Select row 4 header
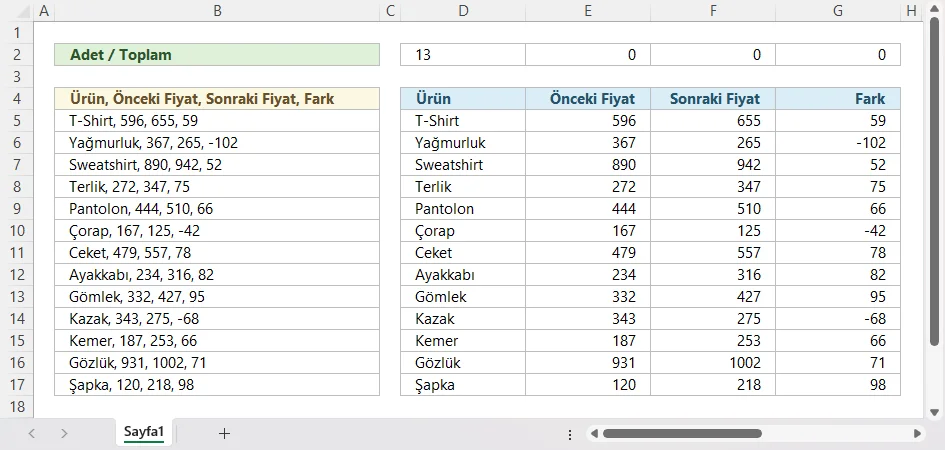The height and width of the screenshot is (450, 945). (x=16, y=99)
